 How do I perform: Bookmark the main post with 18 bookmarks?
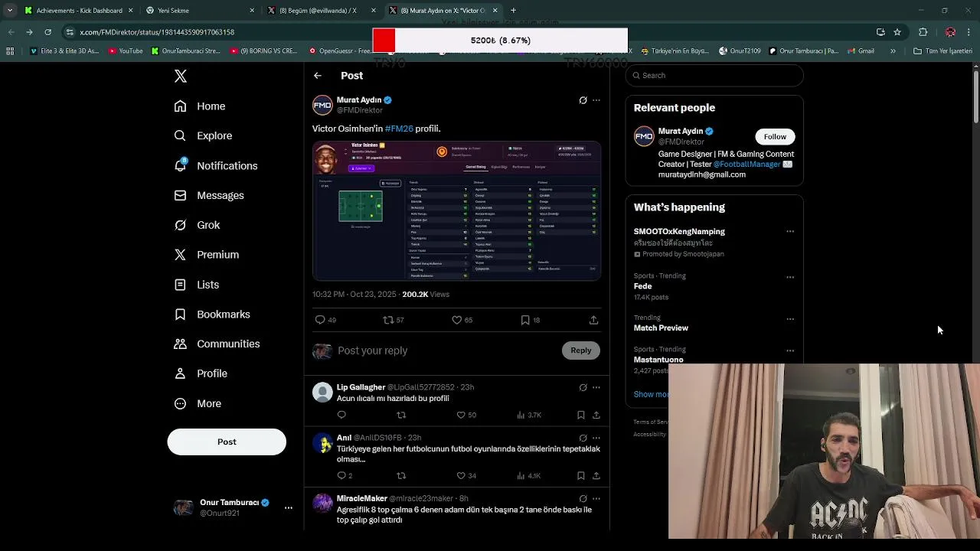[x=525, y=320]
